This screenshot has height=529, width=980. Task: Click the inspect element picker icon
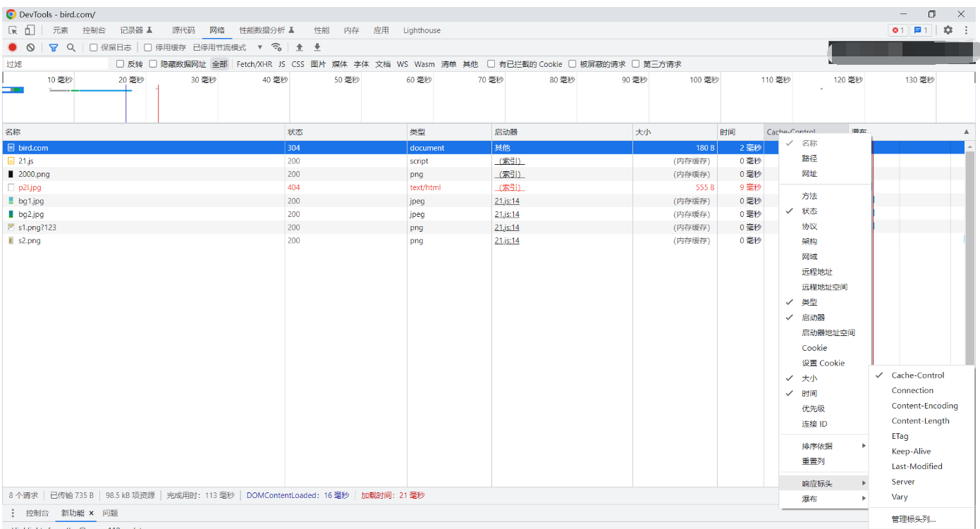tap(13, 30)
